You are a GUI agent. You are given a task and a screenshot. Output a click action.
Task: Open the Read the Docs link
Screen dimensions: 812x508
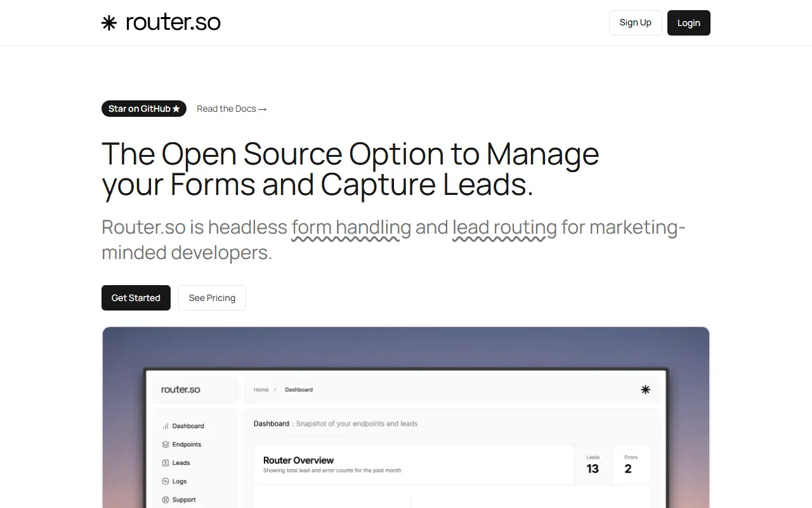coord(232,109)
